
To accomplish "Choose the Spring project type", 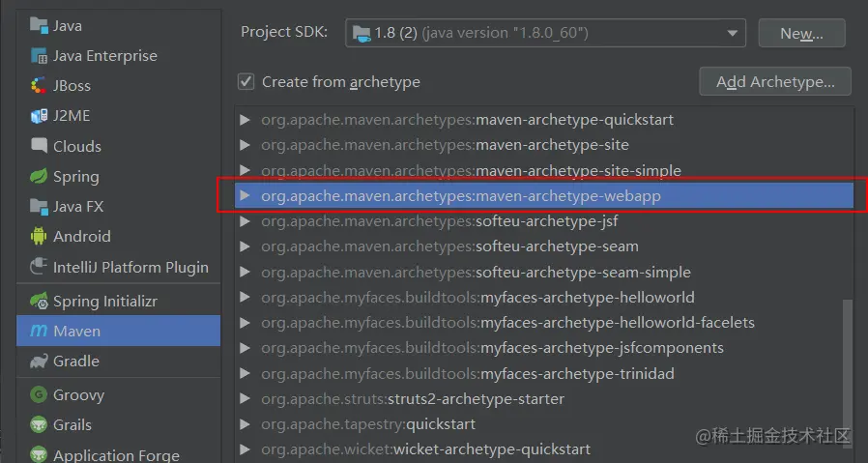I will tap(119, 176).
